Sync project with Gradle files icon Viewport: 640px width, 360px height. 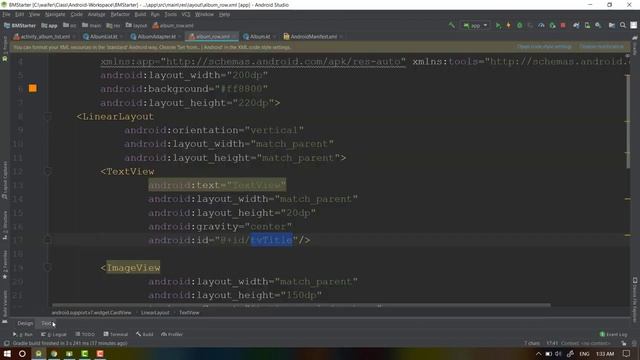click(576, 25)
